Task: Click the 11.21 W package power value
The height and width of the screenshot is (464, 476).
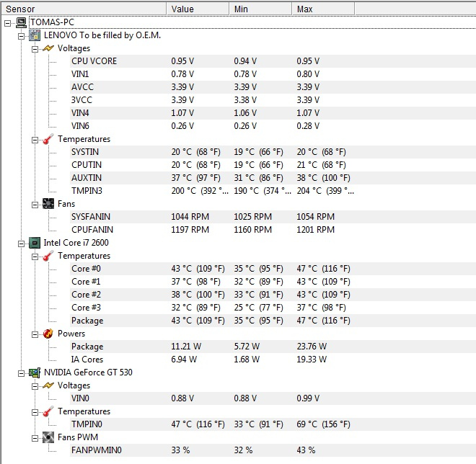Action: (186, 347)
